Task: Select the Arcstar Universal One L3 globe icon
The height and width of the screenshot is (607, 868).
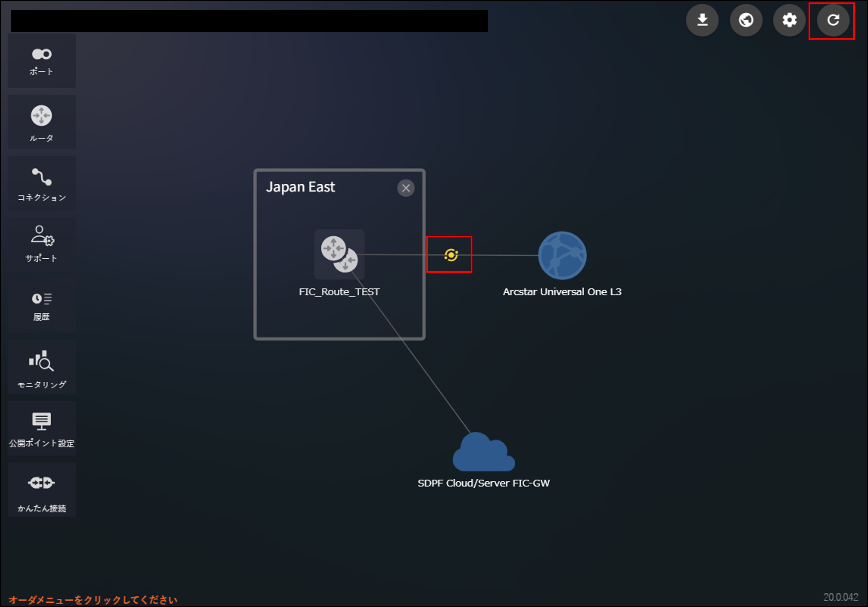Action: click(562, 255)
